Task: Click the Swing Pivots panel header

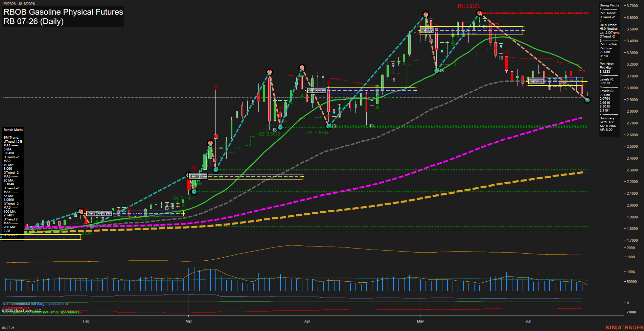Action: (x=609, y=5)
